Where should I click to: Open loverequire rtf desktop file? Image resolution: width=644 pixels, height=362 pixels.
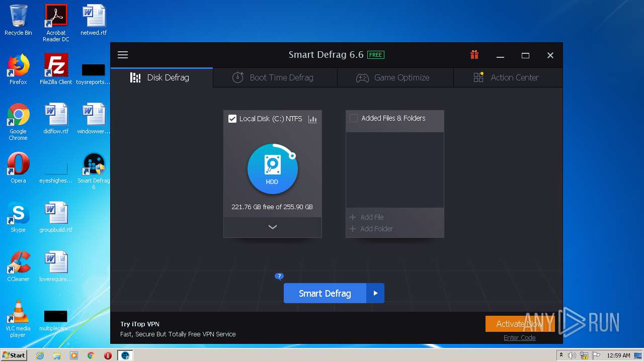click(x=56, y=266)
